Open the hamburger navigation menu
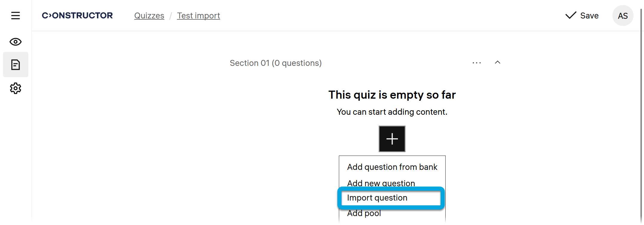 [x=16, y=15]
